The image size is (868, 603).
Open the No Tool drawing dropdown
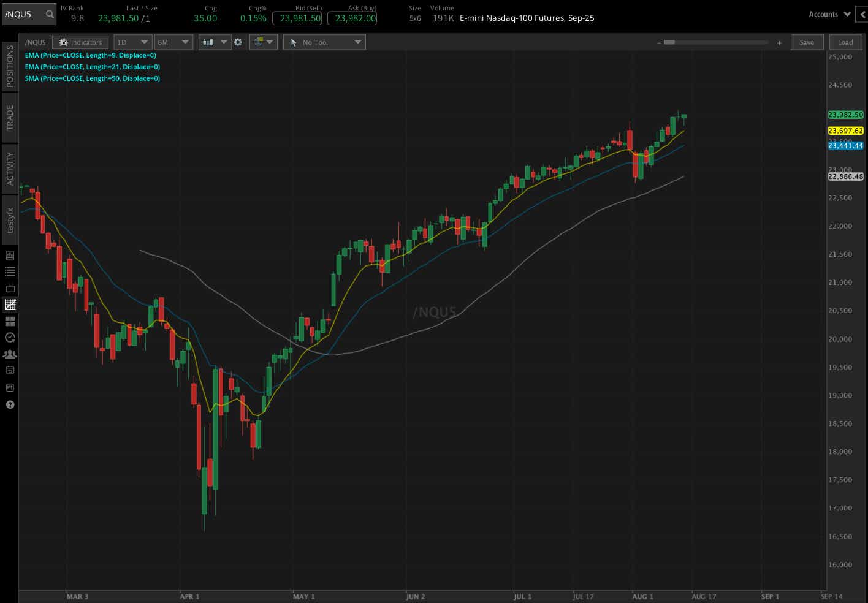tap(324, 42)
